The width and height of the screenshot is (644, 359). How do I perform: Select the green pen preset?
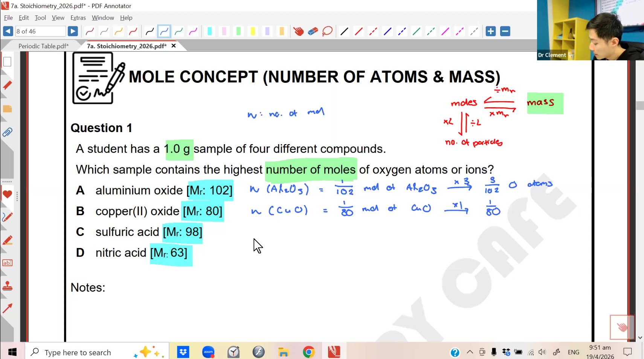click(x=179, y=31)
